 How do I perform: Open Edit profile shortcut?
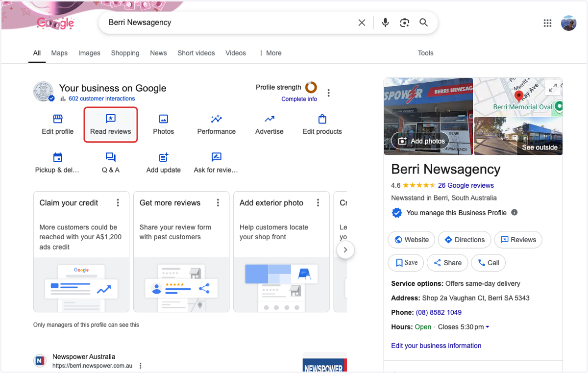58,124
